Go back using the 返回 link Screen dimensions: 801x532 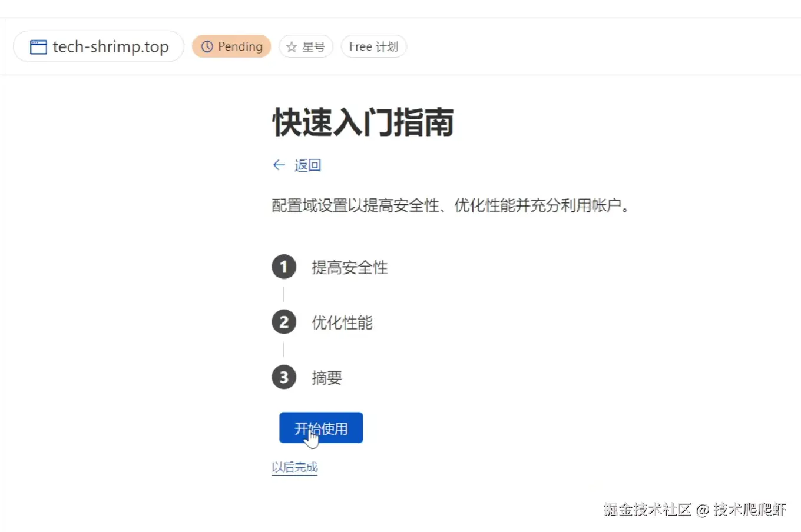tap(307, 165)
